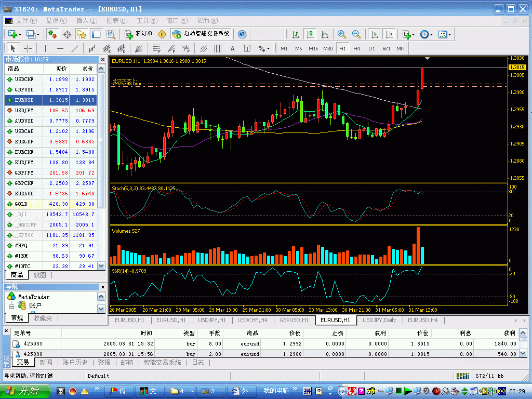This screenshot has width=532, height=399.
Task: Select the crosshair cursor tool
Action: 28,48
